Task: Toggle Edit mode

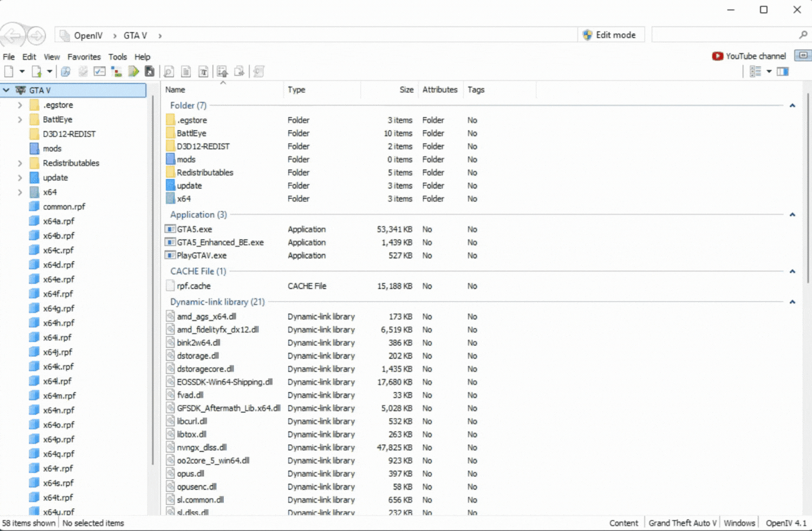Action: pos(610,35)
